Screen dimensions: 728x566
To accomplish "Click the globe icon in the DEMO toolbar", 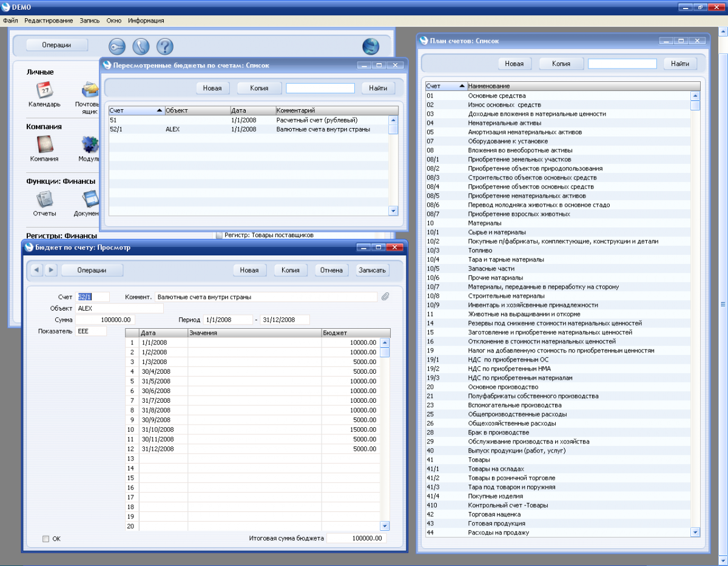I will [371, 46].
